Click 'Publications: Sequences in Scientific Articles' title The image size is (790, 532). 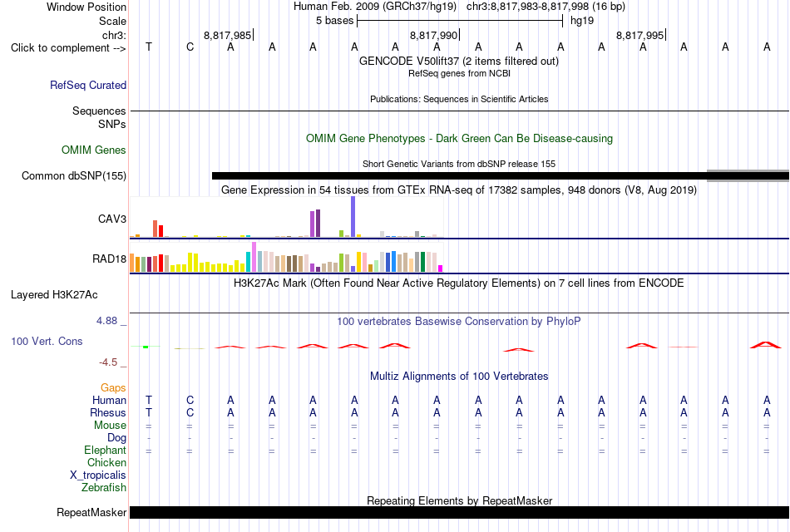click(x=459, y=99)
